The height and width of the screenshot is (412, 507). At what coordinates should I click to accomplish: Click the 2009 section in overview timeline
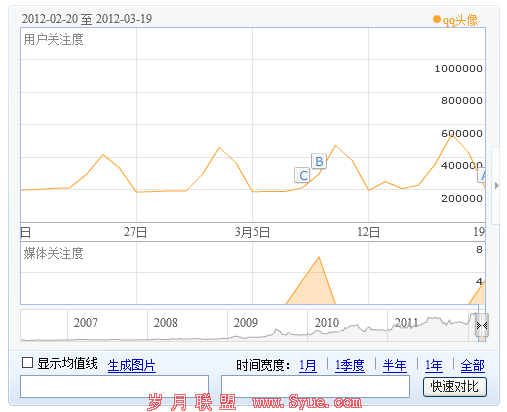click(x=267, y=325)
